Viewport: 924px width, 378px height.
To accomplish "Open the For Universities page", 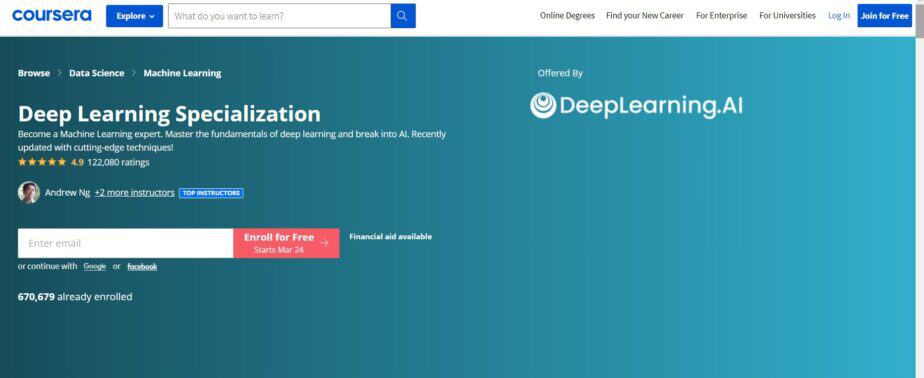I will click(x=787, y=16).
